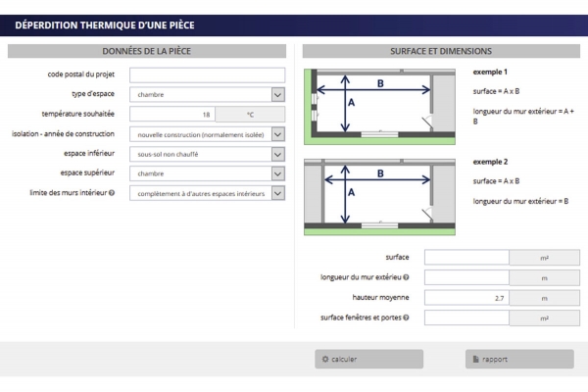
Task: Click the 'exemple 2' heading text
Action: 490,162
